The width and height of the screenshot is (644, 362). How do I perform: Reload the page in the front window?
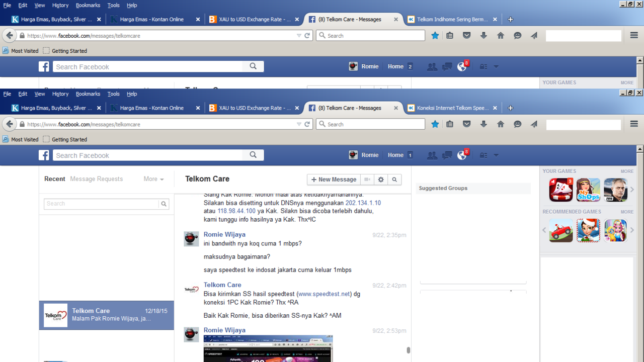(307, 124)
